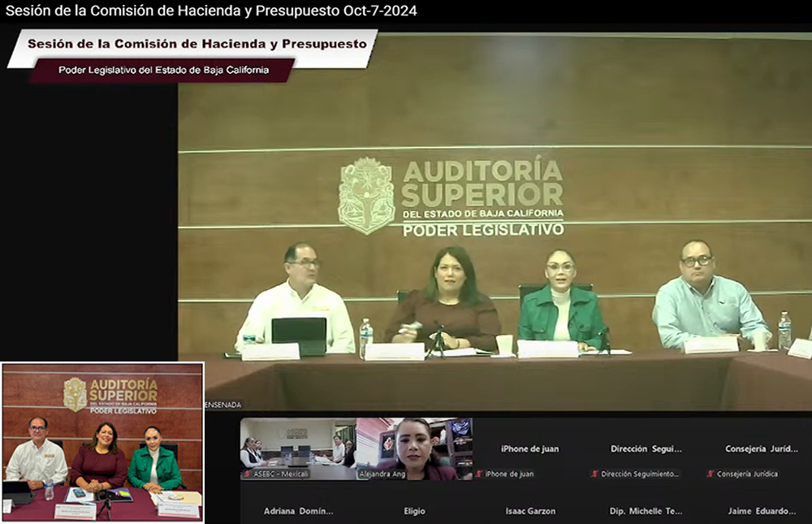812x524 pixels.
Task: Click the 'Alejandra Ang' name label
Action: [x=382, y=474]
